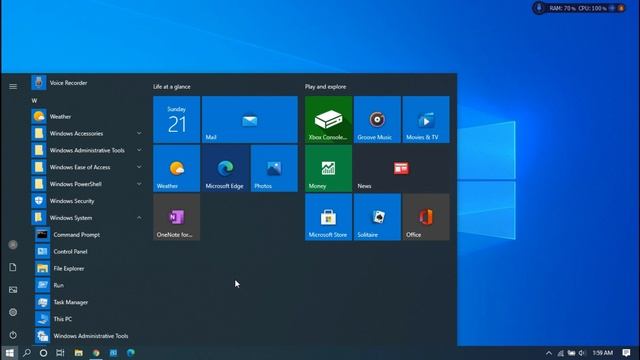640x360 pixels.
Task: Open the user account icon in Start sidebar
Action: 13,244
